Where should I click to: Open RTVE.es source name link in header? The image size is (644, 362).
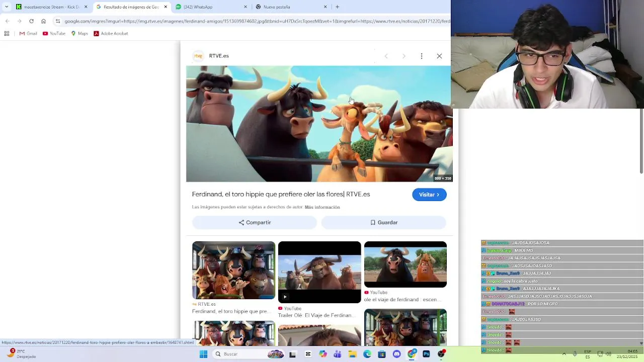(x=219, y=56)
